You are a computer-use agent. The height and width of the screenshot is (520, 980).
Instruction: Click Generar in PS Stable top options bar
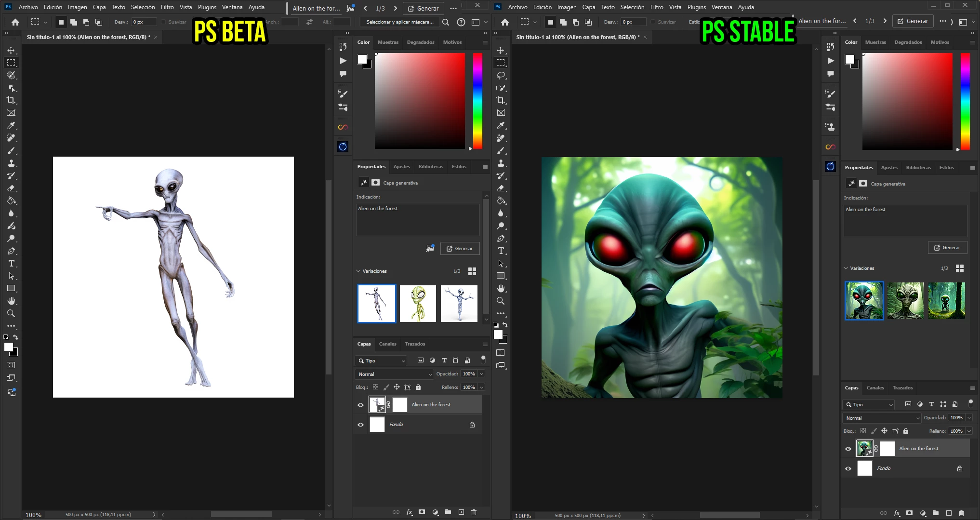click(x=913, y=21)
